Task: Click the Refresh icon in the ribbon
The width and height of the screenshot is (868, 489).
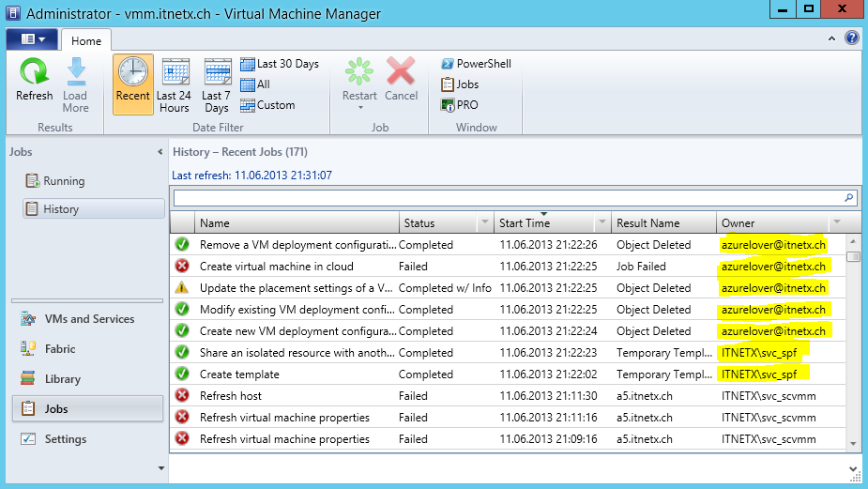Action: (x=35, y=73)
